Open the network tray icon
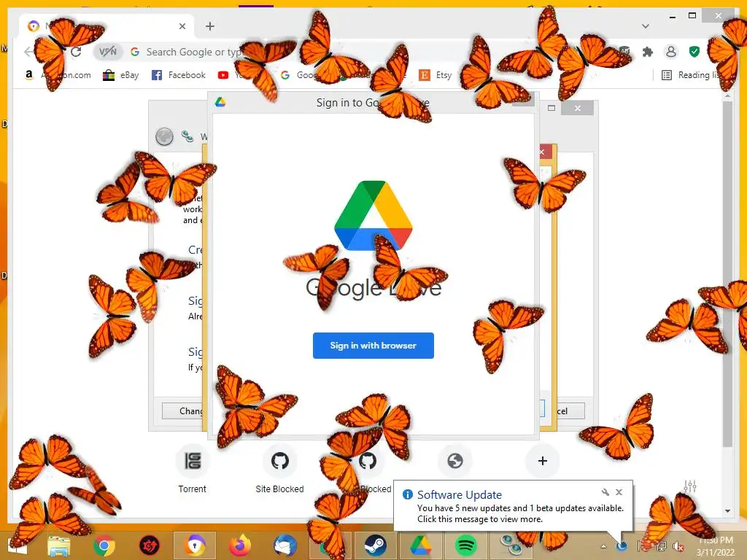747x560 pixels. click(x=662, y=546)
